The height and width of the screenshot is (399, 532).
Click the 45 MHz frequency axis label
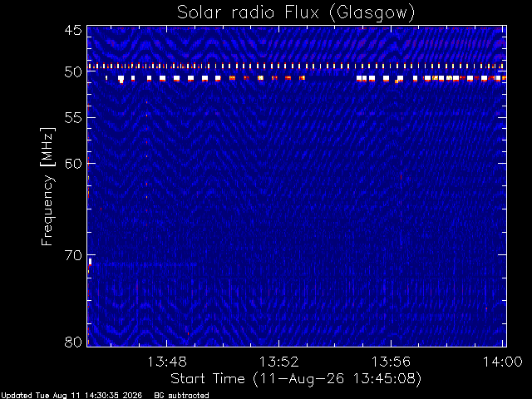[x=73, y=30]
